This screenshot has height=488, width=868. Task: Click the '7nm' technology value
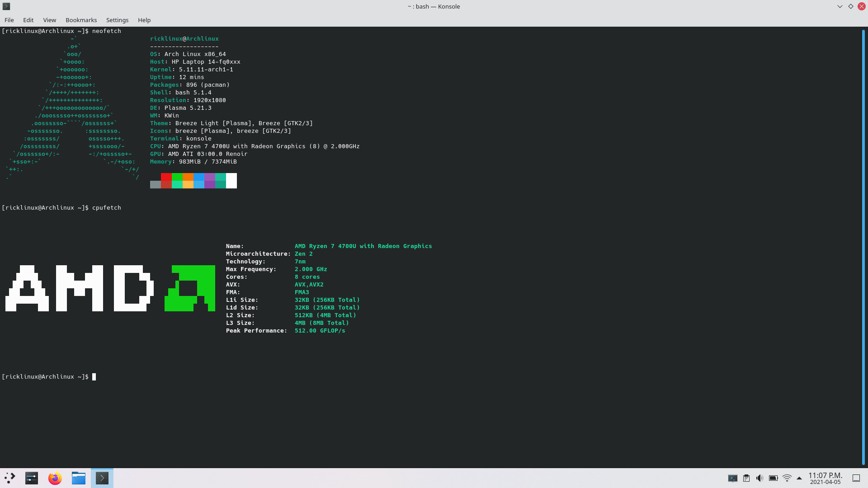300,262
